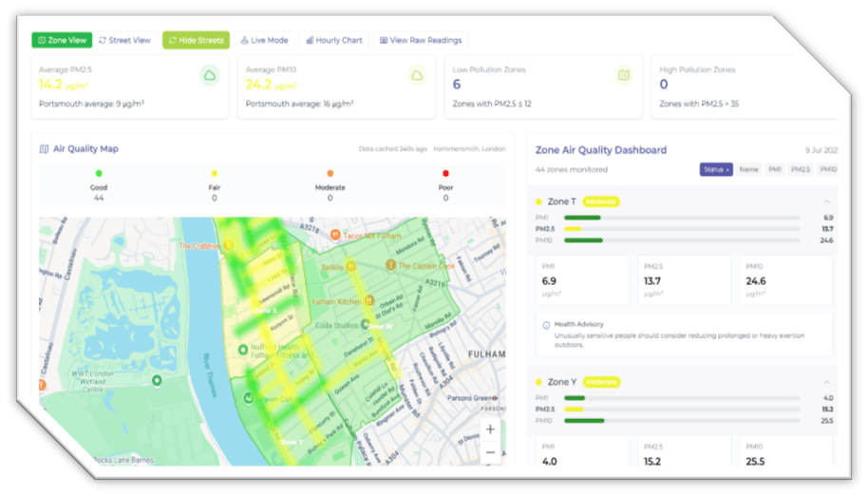868x496 pixels.
Task: Click the Zone Y PM2.5 15.2 card
Action: pyautogui.click(x=684, y=451)
